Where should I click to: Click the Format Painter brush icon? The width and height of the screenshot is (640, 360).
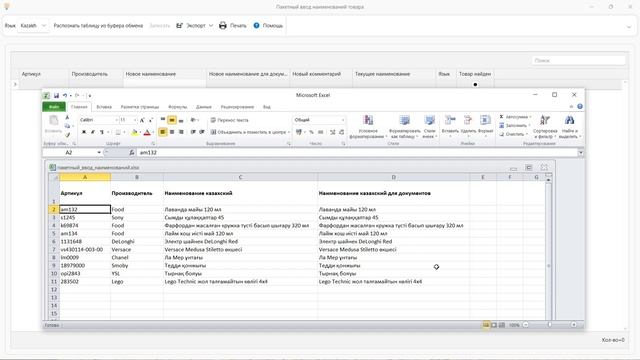coord(68,134)
